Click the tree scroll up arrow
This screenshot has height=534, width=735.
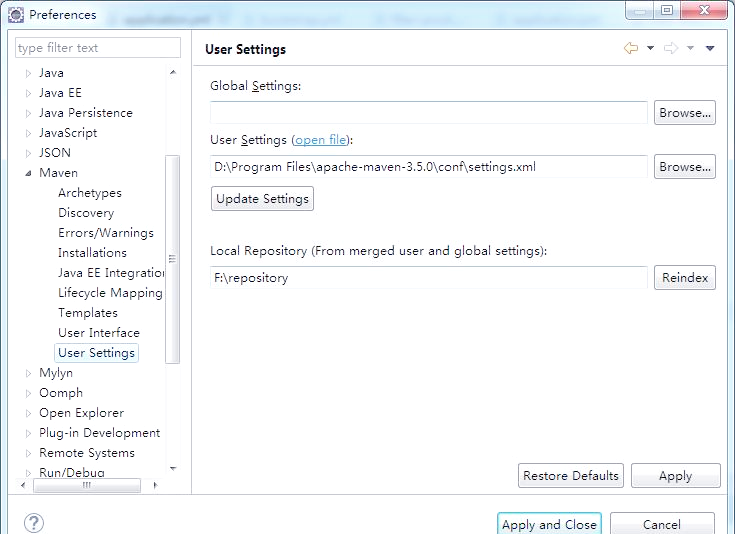[x=173, y=72]
